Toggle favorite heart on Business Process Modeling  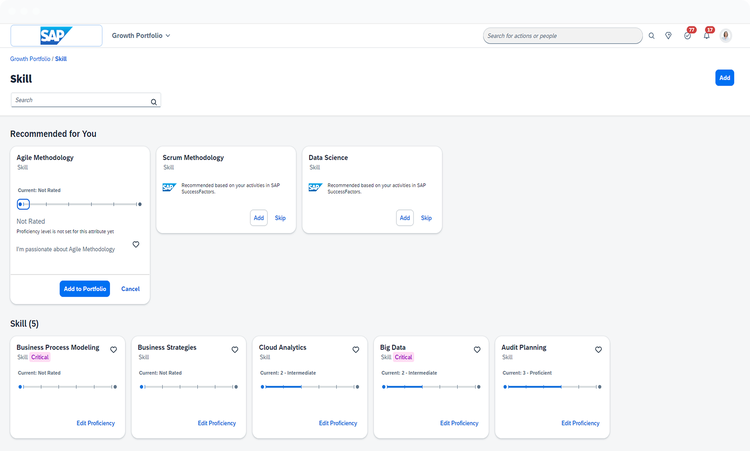pos(113,350)
